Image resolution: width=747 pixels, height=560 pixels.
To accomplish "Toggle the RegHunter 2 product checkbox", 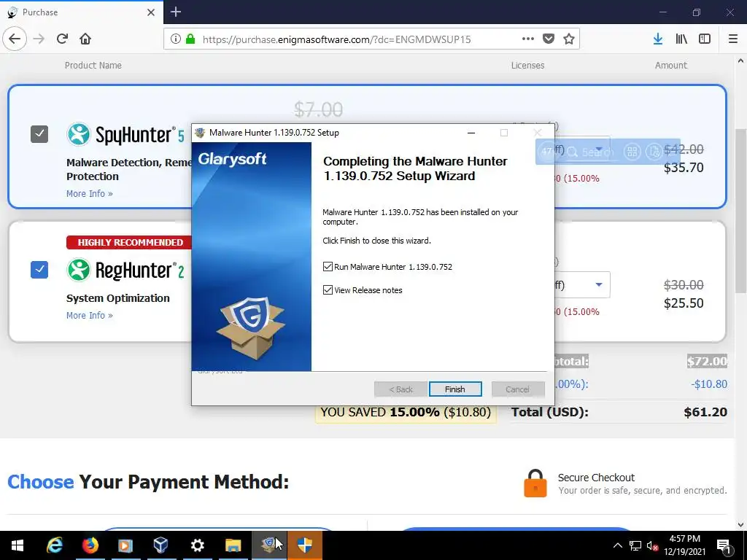I will click(39, 270).
